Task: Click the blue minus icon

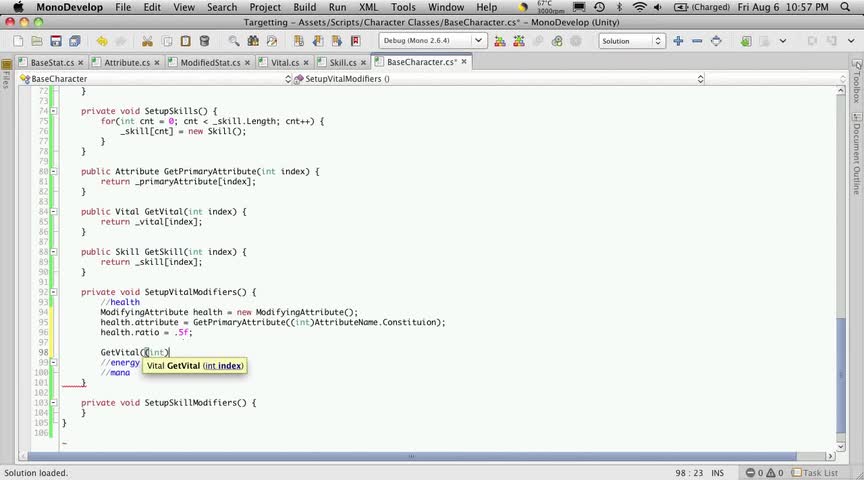Action: pyautogui.click(x=697, y=41)
